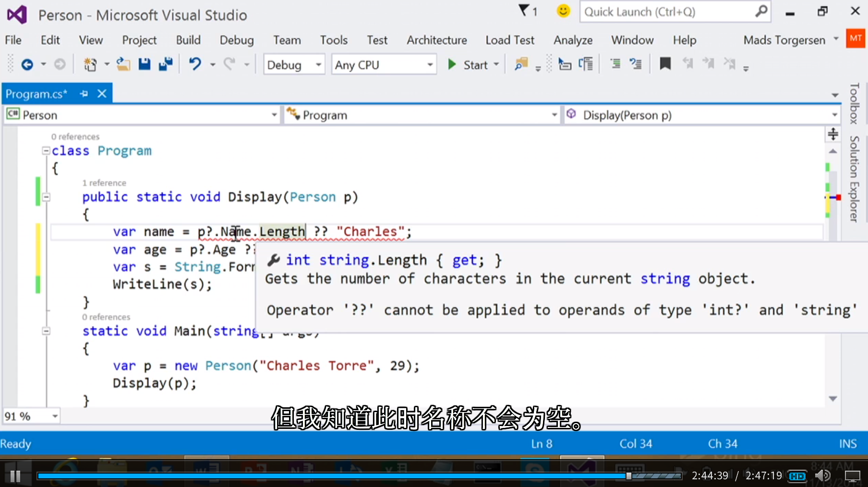868x487 pixels.
Task: Open the active documents list arrow at tab row end
Action: point(835,95)
